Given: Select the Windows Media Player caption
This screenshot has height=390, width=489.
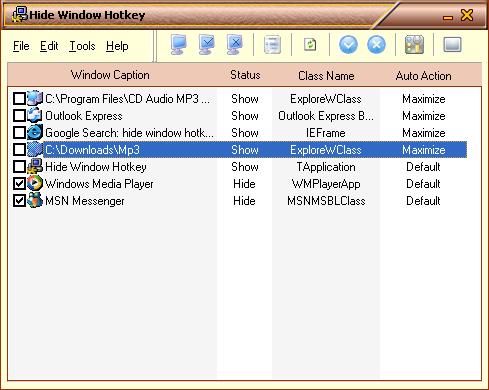Looking at the screenshot, I should pyautogui.click(x=99, y=184).
